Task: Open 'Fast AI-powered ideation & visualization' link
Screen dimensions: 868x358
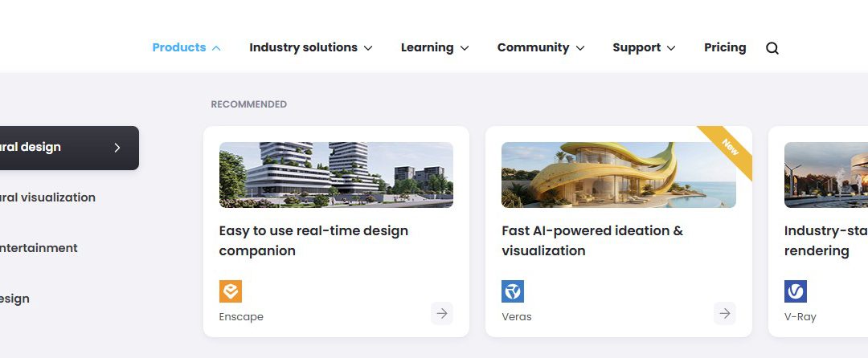Action: click(592, 240)
